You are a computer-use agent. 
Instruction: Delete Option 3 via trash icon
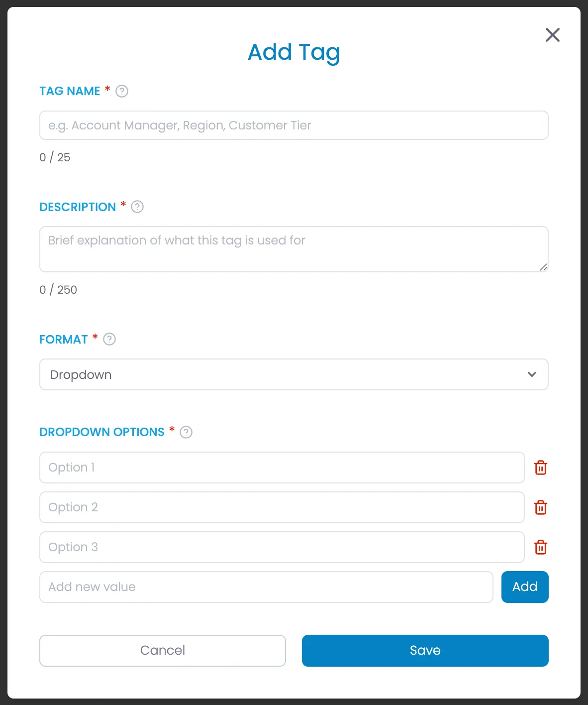click(541, 547)
